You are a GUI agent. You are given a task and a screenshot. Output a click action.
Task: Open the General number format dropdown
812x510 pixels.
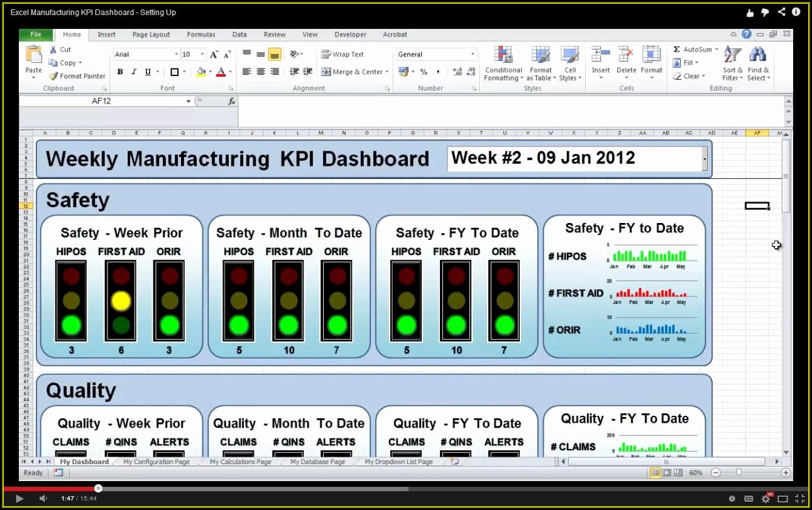pos(473,55)
